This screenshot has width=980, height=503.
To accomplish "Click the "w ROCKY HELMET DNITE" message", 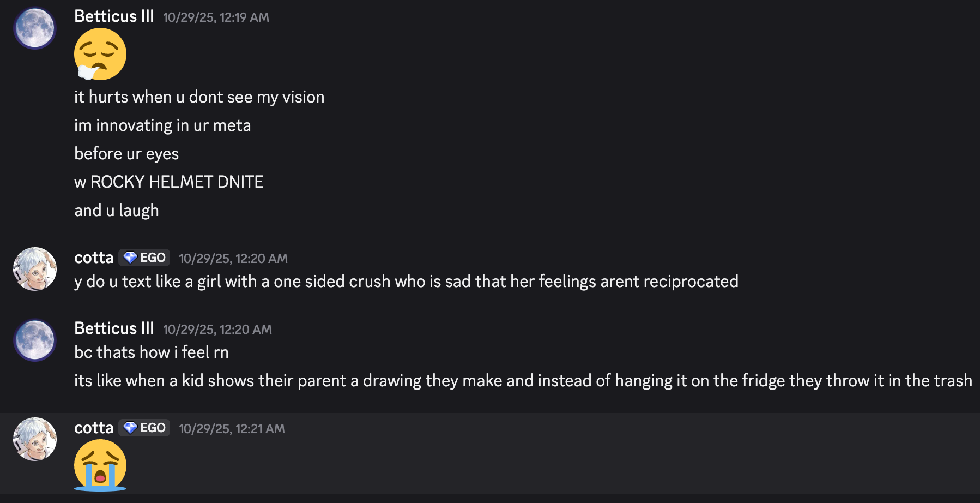I will [168, 182].
